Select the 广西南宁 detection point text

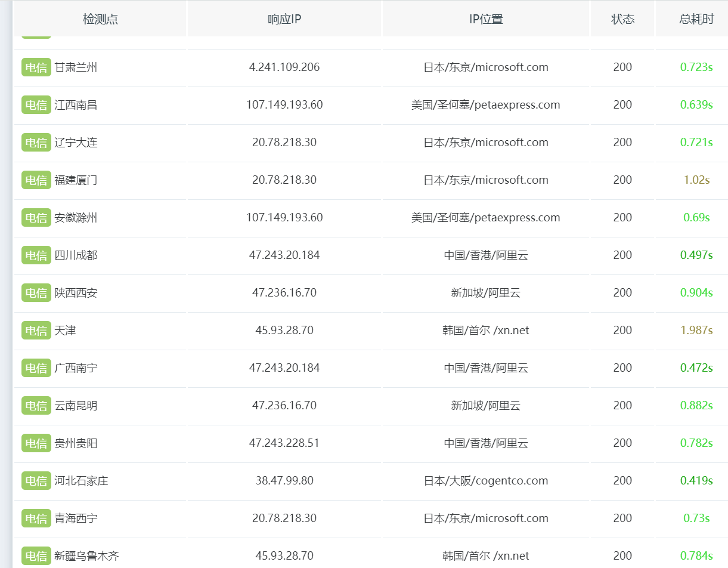pyautogui.click(x=76, y=368)
